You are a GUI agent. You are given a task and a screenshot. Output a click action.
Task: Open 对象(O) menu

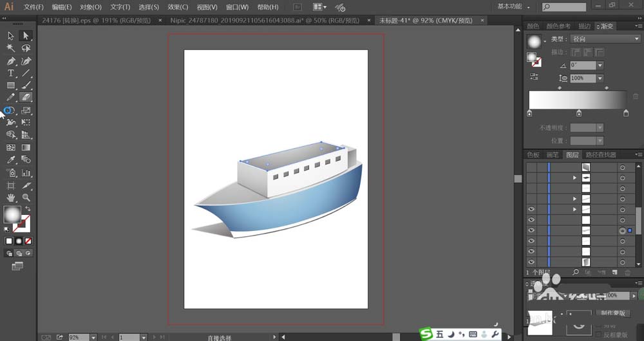pos(90,7)
